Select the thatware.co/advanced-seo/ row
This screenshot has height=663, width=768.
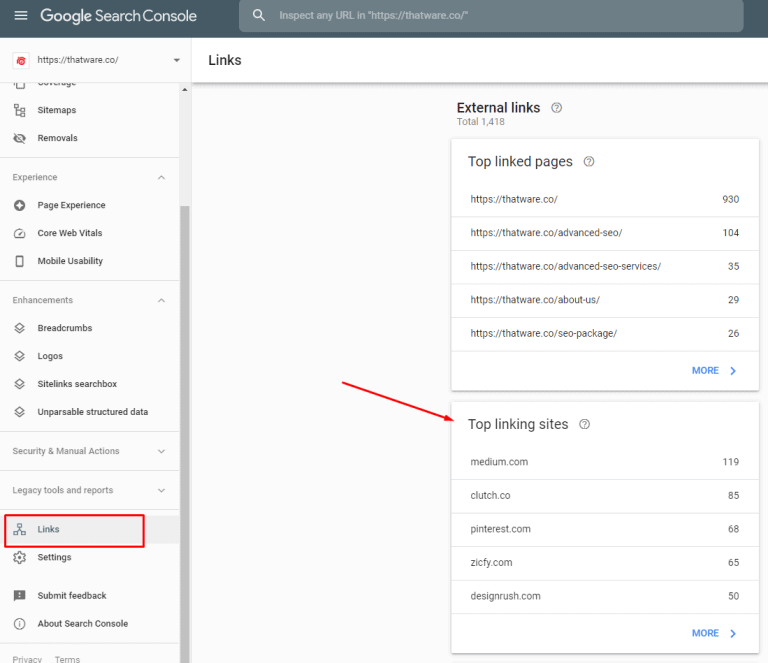(x=605, y=233)
